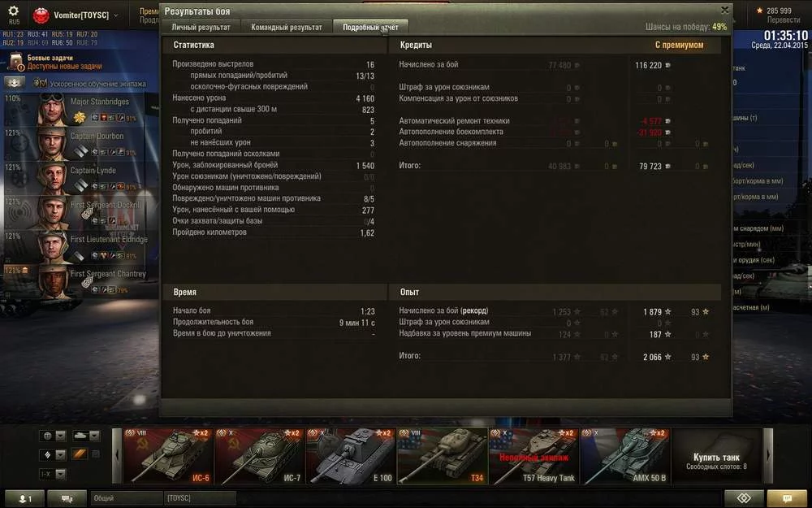This screenshot has width=812, height=508.
Task: Open the Боевые задачи missions icon
Action: 16,63
